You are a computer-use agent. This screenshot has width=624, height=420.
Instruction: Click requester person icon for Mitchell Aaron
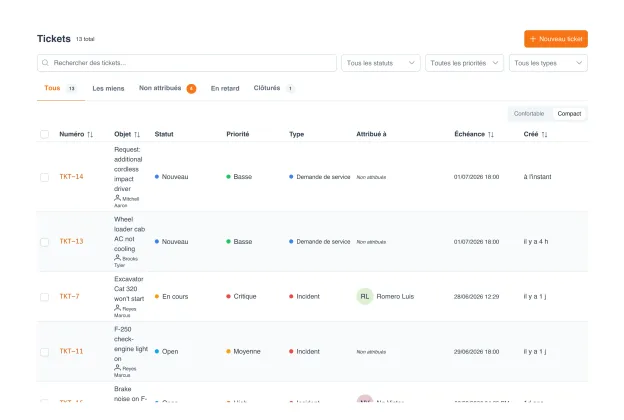click(x=117, y=198)
